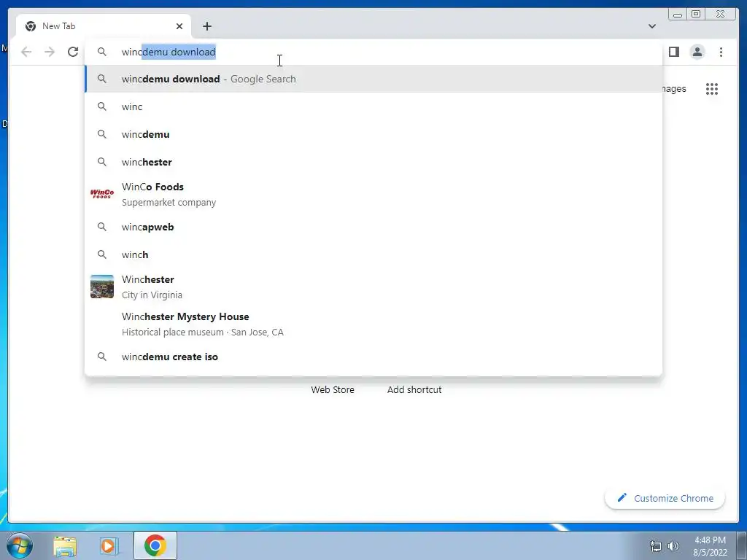Click the Show desktop strip
Image resolution: width=747 pixels, height=560 pixels.
point(742,546)
